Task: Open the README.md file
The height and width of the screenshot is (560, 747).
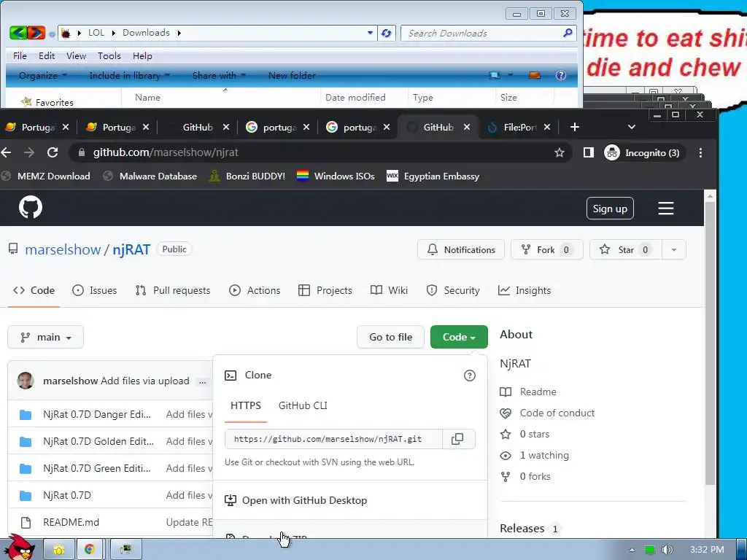Action: click(x=71, y=522)
